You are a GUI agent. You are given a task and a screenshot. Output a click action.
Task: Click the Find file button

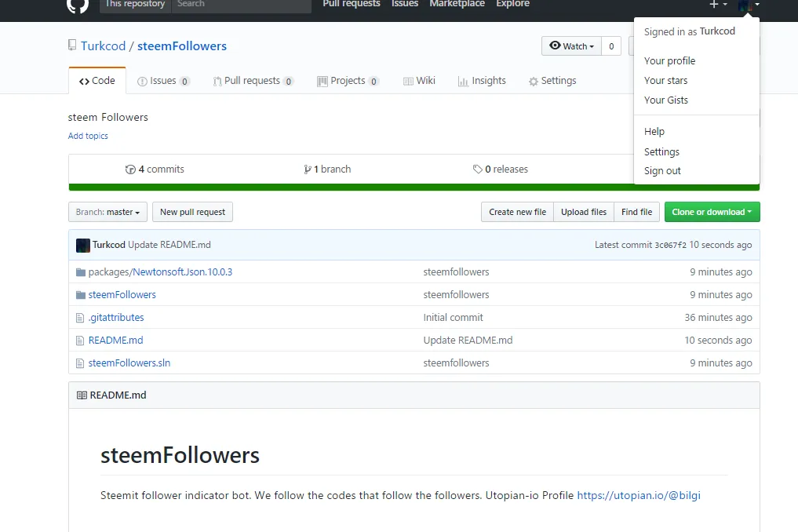click(636, 213)
